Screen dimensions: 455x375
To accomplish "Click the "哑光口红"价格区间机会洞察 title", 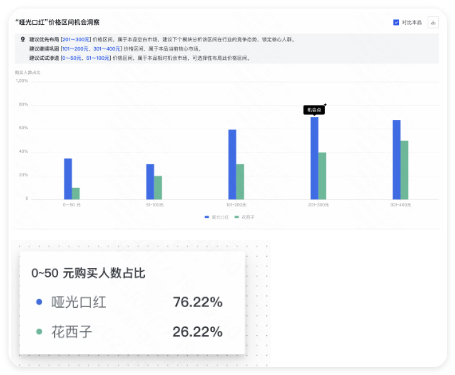I will pyautogui.click(x=57, y=22).
